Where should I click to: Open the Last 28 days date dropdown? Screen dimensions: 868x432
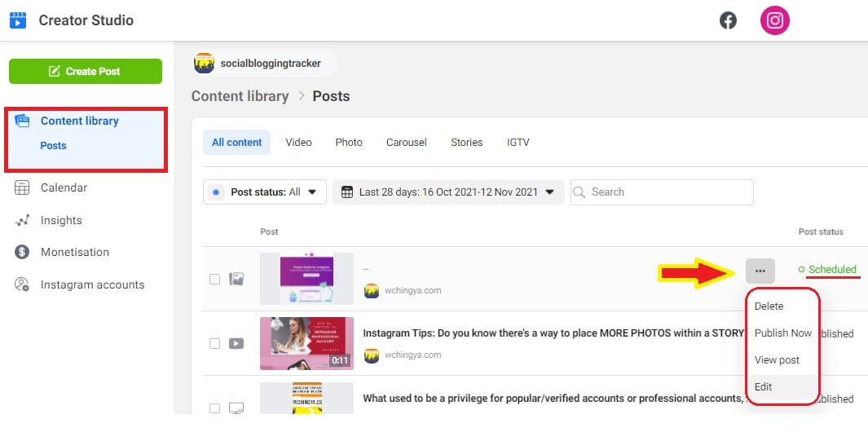(x=448, y=192)
